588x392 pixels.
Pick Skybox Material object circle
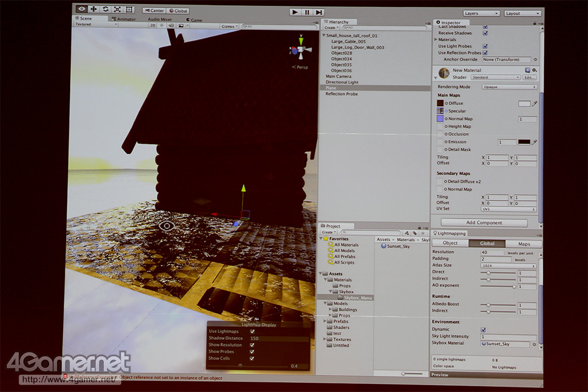click(x=534, y=344)
